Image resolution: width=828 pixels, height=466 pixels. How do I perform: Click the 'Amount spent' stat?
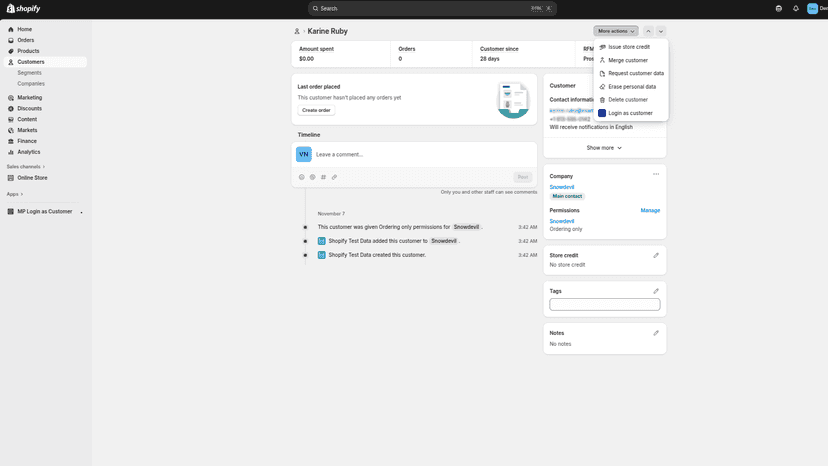click(316, 54)
